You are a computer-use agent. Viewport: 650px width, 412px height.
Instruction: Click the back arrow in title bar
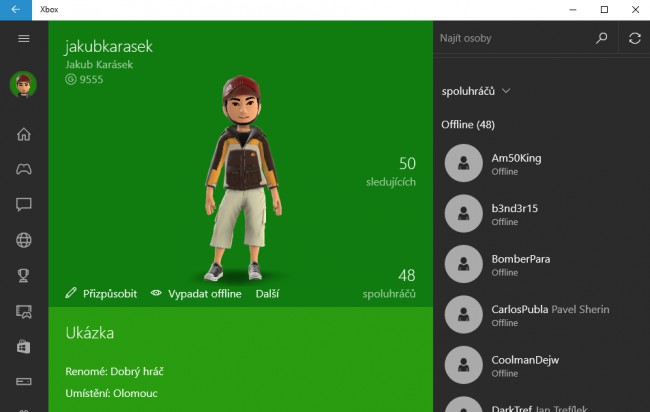[16, 10]
